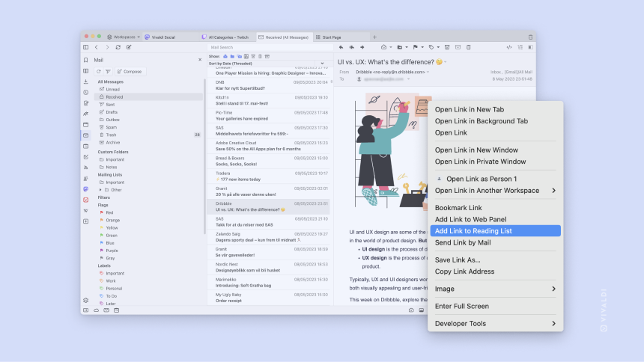Open the Mail panel envelope icon
Image resolution: width=644 pixels, height=362 pixels.
86,135
